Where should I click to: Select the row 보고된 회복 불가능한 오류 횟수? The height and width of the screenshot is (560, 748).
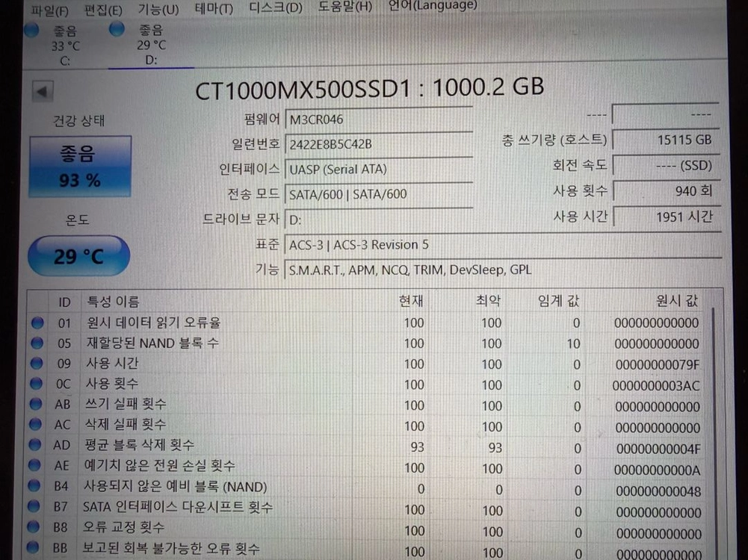pyautogui.click(x=366, y=550)
